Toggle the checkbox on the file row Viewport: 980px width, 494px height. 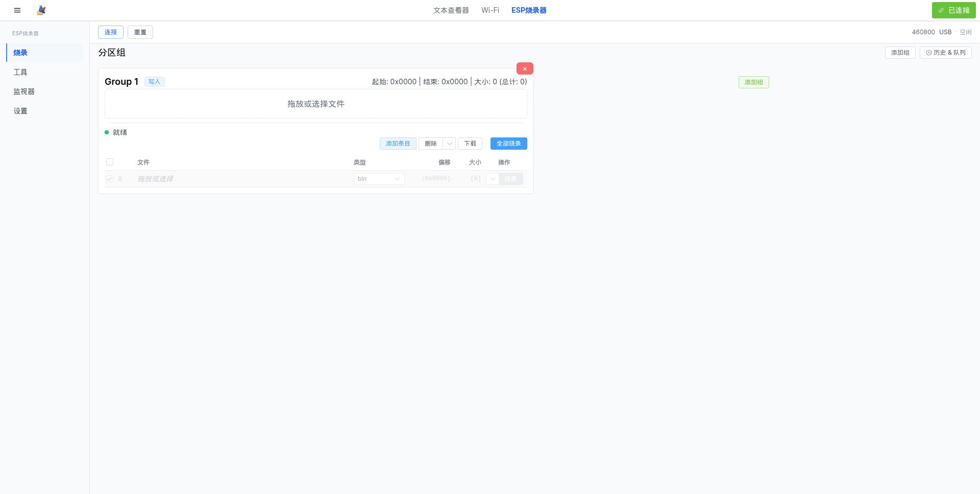point(110,179)
